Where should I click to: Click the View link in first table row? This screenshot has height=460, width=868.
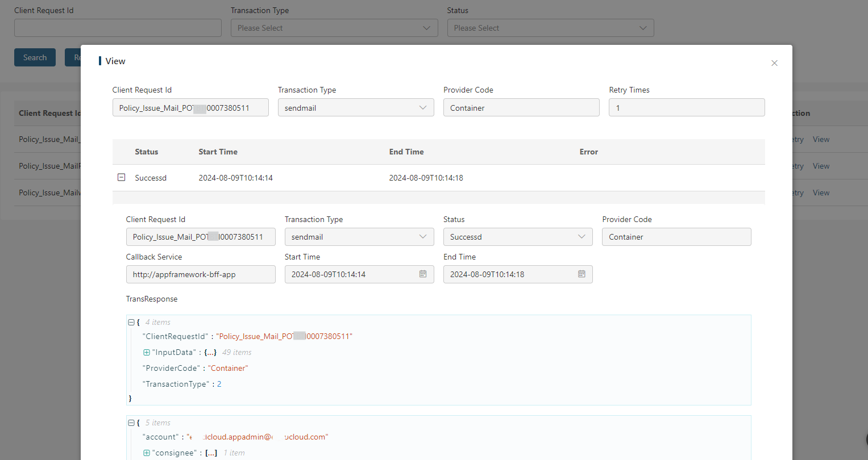(x=821, y=140)
